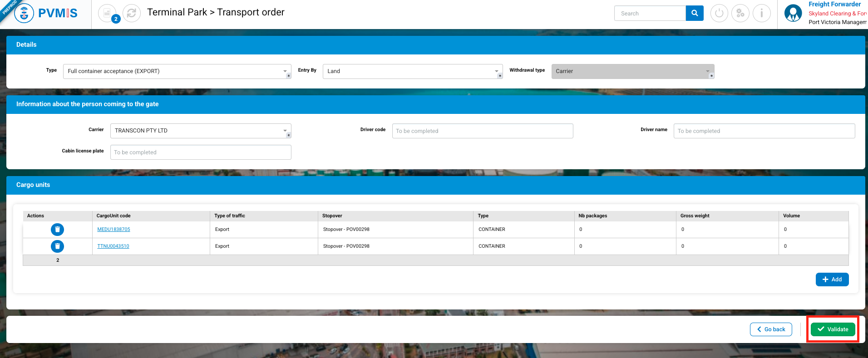The image size is (868, 358).
Task: Open the settings gears icon
Action: [740, 13]
